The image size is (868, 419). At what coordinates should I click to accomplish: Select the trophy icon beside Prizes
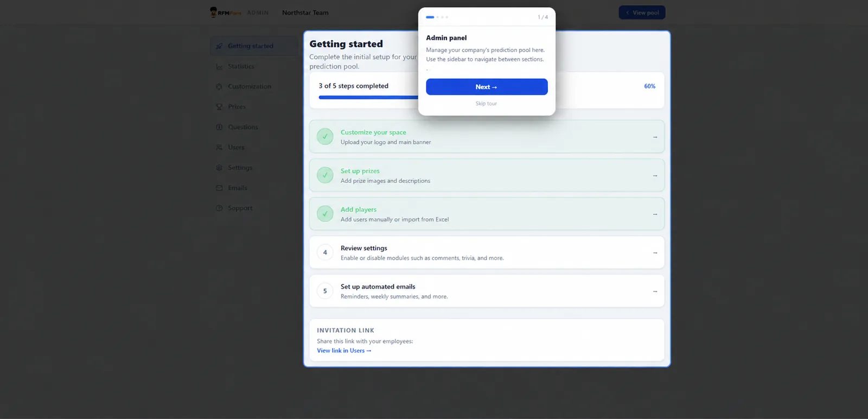coord(219,107)
